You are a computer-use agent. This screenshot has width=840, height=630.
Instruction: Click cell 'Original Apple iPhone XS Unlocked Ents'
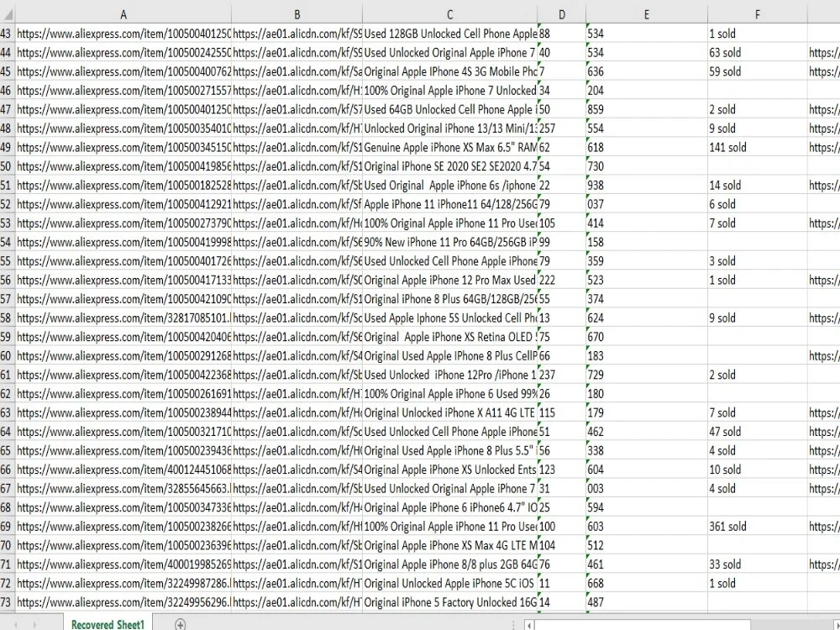[x=450, y=470]
